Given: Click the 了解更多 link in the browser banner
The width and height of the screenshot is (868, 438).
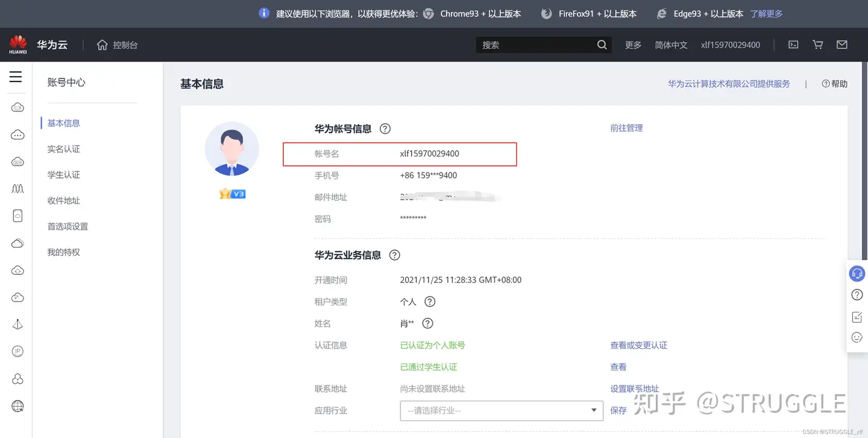Looking at the screenshot, I should pos(766,13).
